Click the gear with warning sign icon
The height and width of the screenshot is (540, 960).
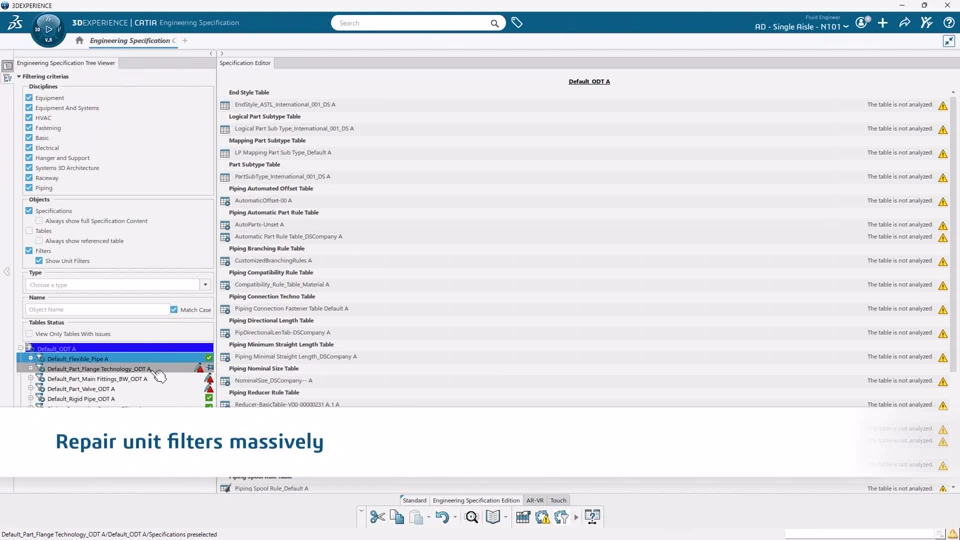(542, 517)
